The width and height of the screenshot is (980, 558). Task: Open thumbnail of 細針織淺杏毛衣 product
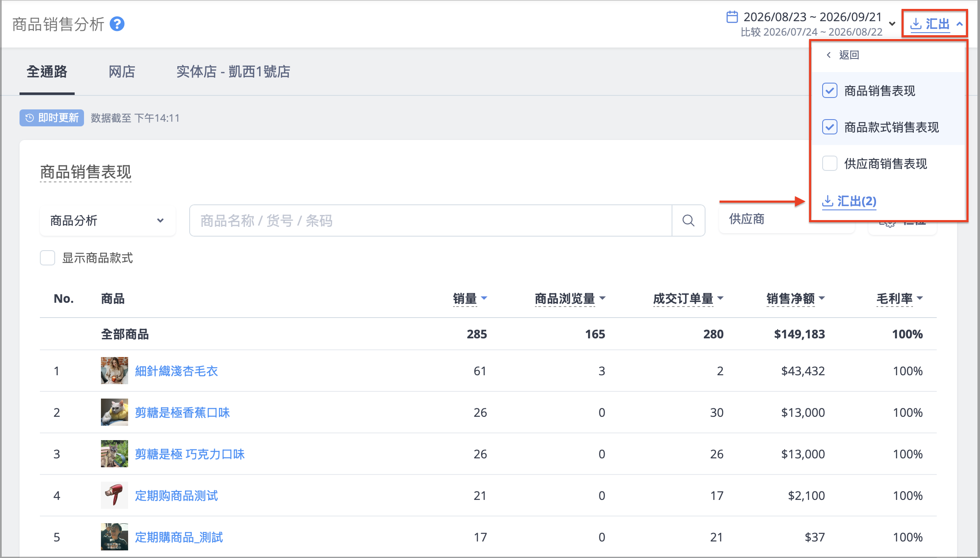[115, 371]
